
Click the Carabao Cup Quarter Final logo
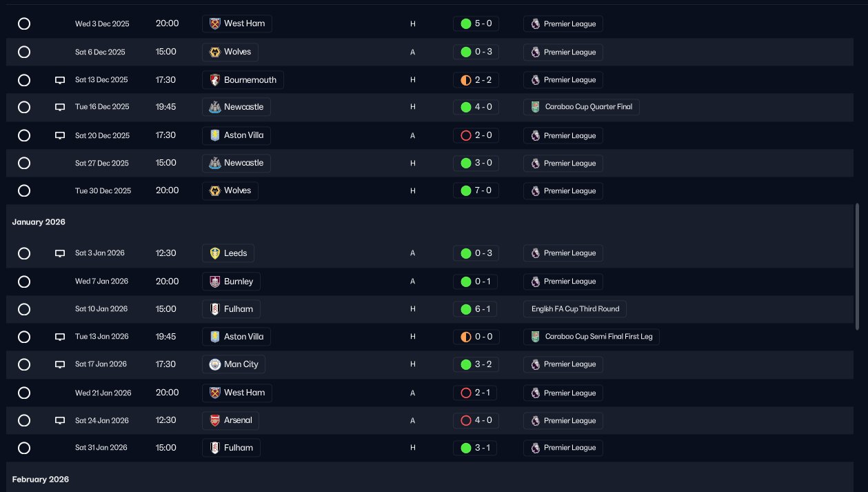tap(536, 107)
